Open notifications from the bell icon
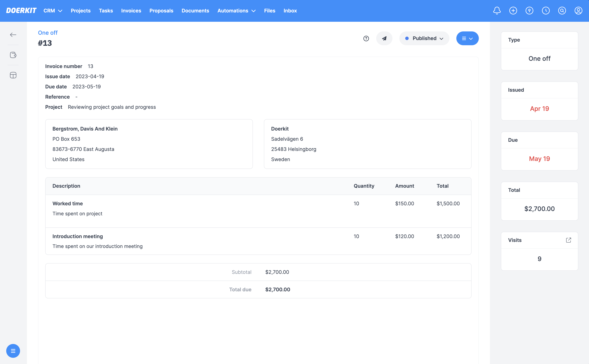 (x=497, y=11)
